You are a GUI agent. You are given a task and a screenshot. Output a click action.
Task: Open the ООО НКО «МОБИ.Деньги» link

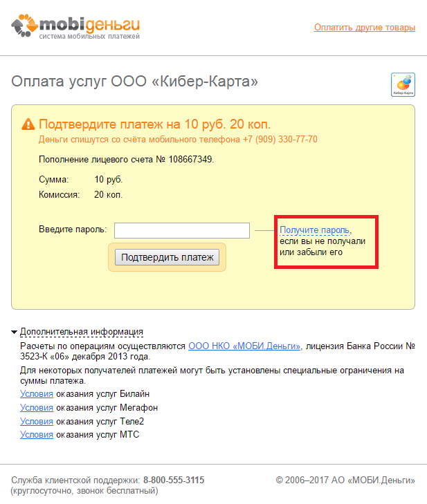point(244,346)
